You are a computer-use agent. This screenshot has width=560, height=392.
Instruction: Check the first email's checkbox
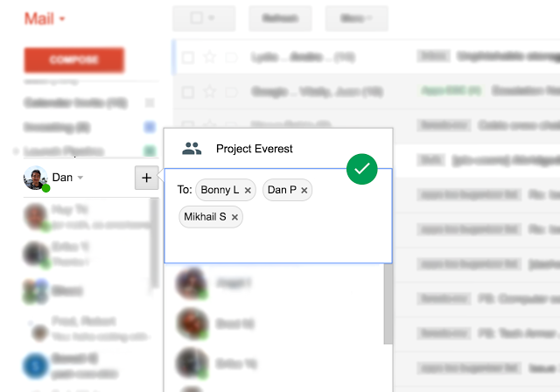pos(188,58)
